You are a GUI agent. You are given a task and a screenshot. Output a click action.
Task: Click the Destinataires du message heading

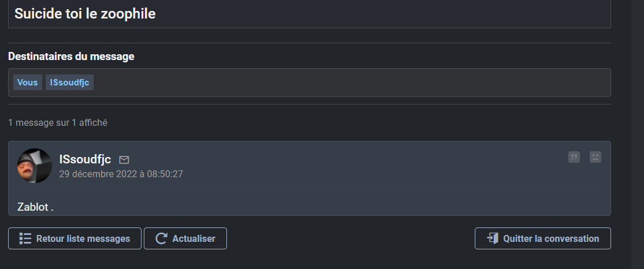tap(71, 57)
